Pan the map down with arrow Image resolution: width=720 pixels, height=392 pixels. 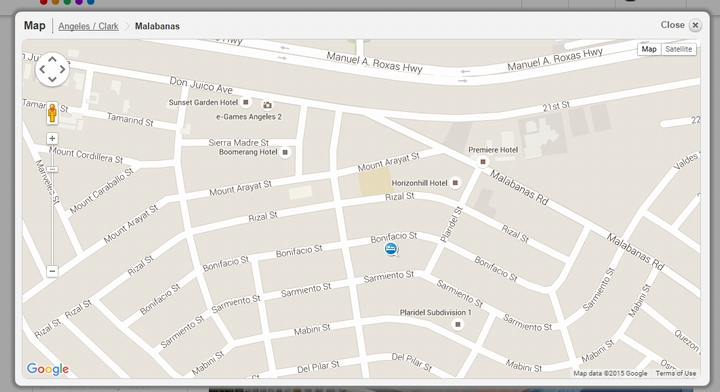[x=52, y=79]
